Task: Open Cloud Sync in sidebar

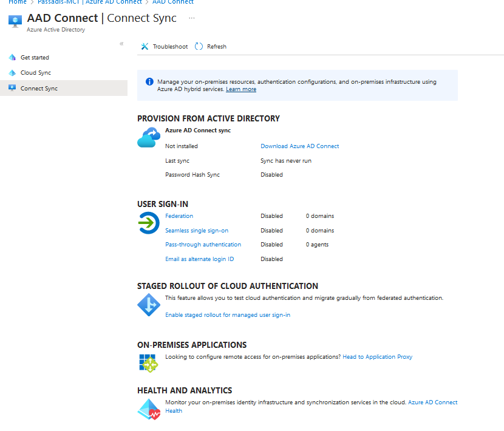Action: (36, 73)
